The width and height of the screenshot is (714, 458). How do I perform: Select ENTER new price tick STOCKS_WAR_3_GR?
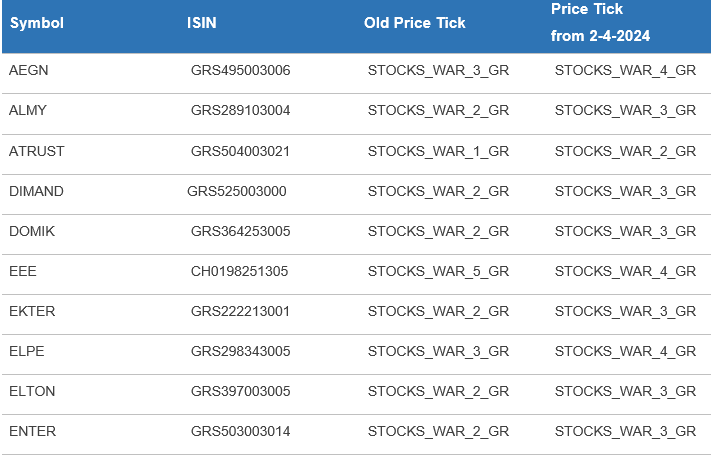pos(625,431)
